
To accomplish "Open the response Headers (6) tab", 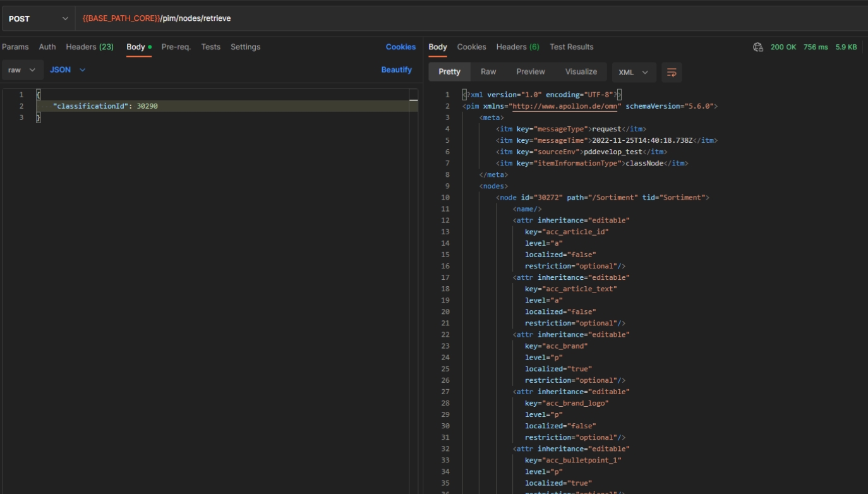I will click(x=517, y=47).
